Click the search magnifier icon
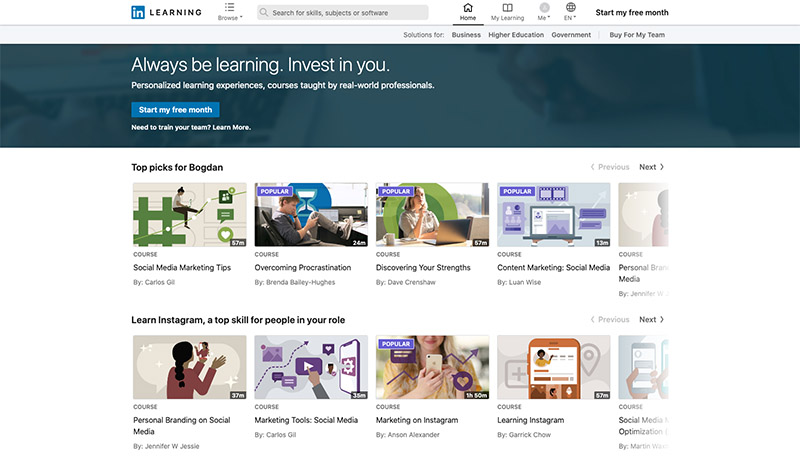This screenshot has width=800, height=460. (264, 12)
